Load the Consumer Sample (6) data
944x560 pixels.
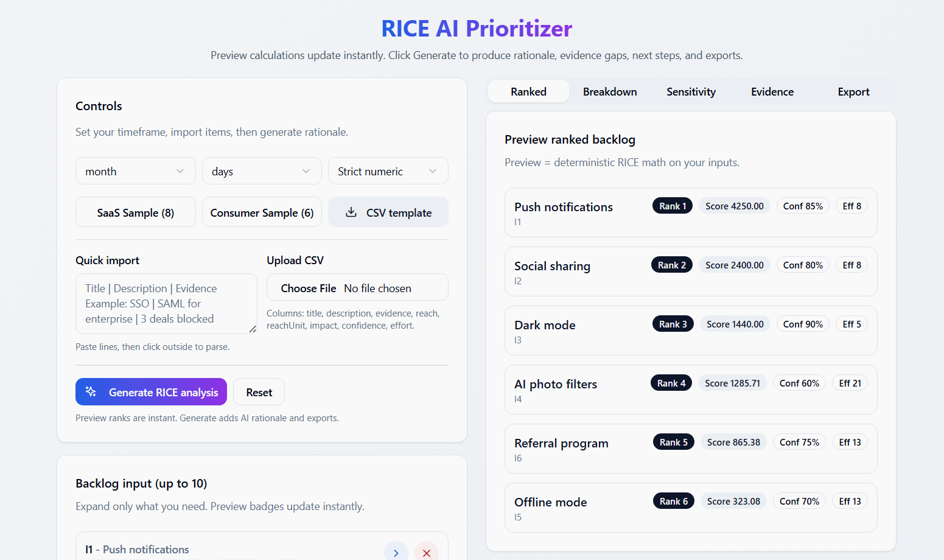[262, 212]
